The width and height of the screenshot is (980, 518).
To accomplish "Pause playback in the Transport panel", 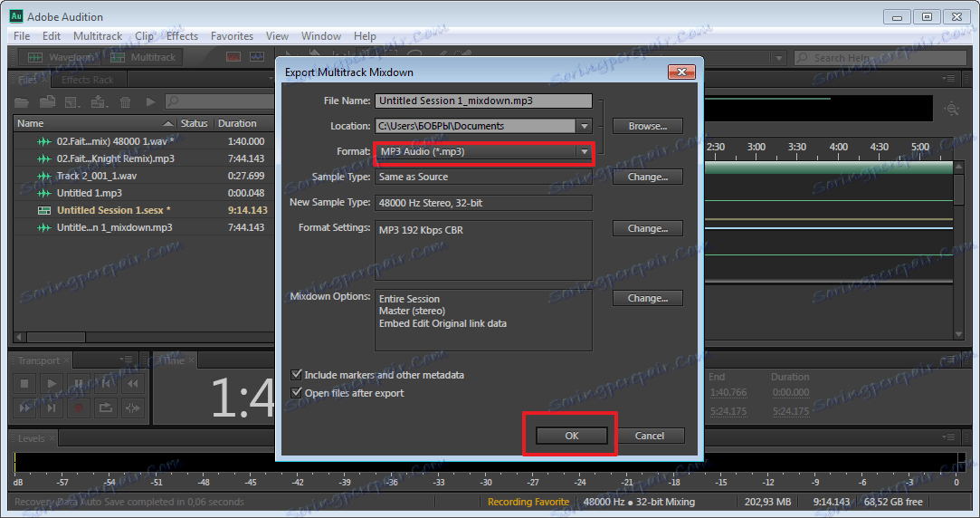I will click(x=78, y=383).
